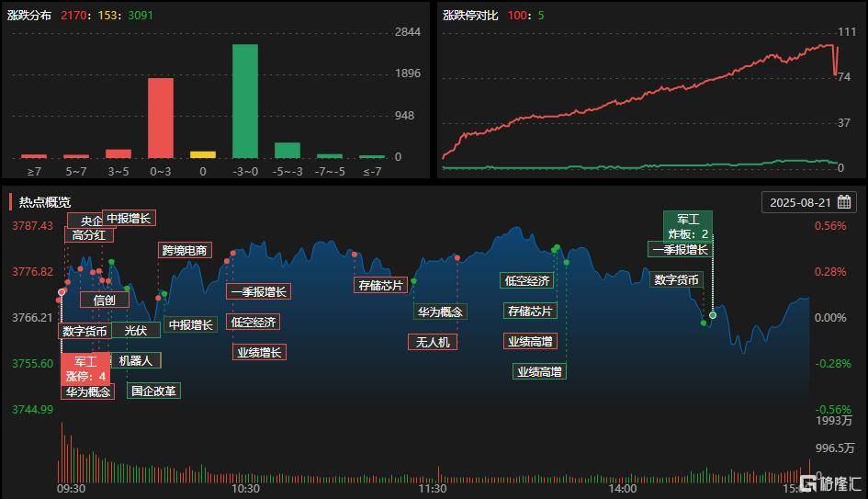Select the green -5~-3 distribution bar
868x499 pixels.
pyautogui.click(x=287, y=150)
